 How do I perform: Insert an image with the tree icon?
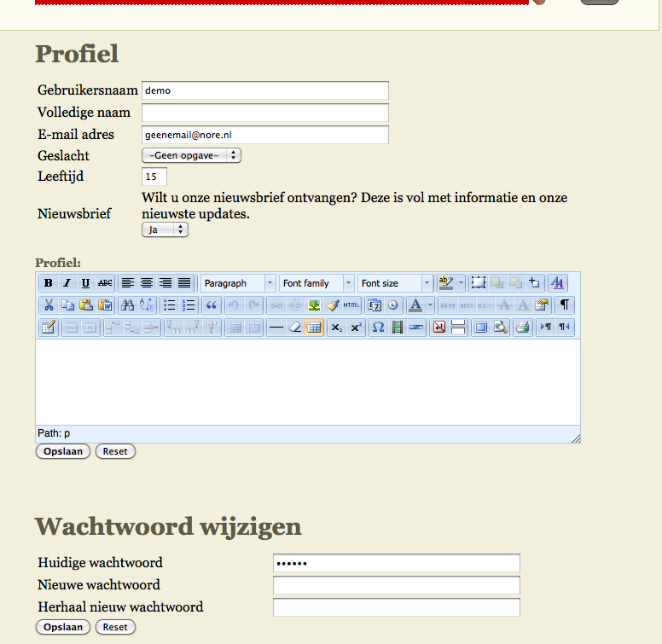coord(314,305)
